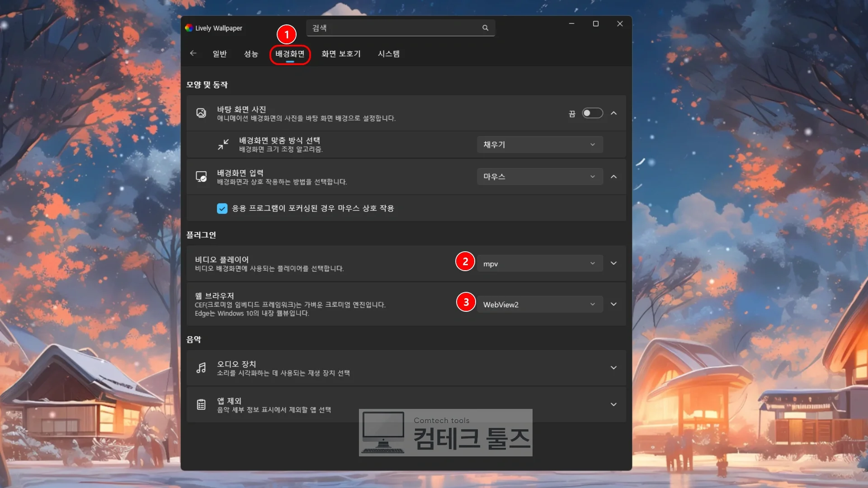This screenshot has height=488, width=868.
Task: Minimize the Lively Wallpaper window
Action: point(571,23)
